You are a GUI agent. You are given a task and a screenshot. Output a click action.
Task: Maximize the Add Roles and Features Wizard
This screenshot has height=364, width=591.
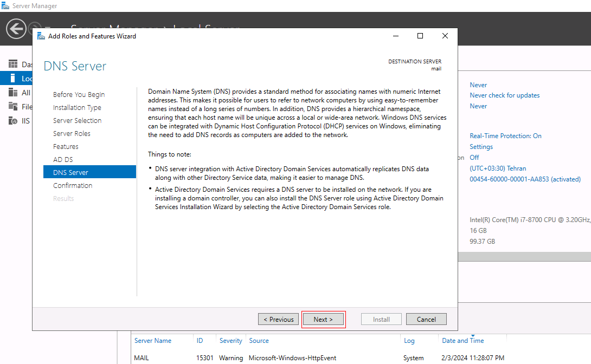[x=420, y=36]
